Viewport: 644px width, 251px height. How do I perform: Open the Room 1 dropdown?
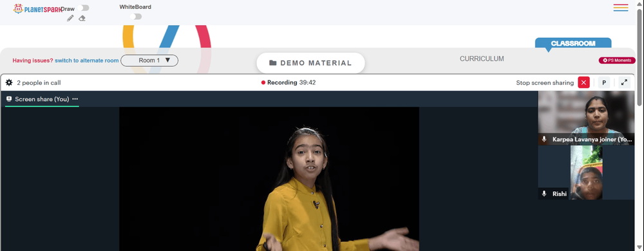pyautogui.click(x=149, y=60)
